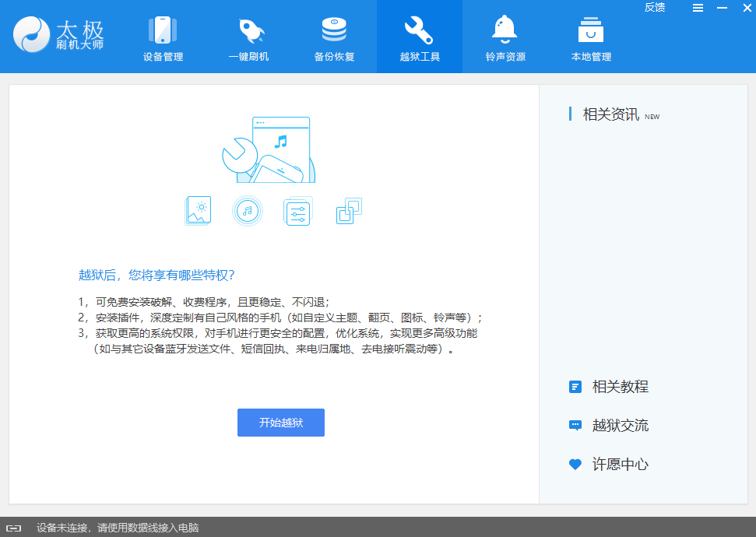756x537 pixels.
Task: Go to 本地管理 local management
Action: click(x=591, y=38)
